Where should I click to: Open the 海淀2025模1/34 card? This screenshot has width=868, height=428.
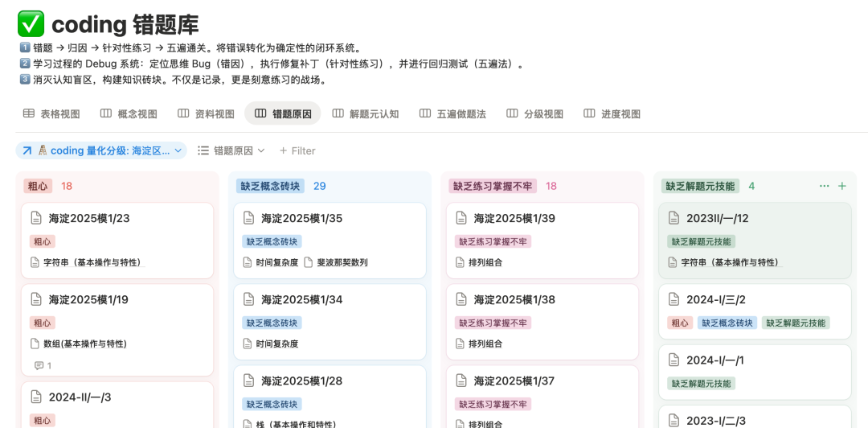click(330, 322)
